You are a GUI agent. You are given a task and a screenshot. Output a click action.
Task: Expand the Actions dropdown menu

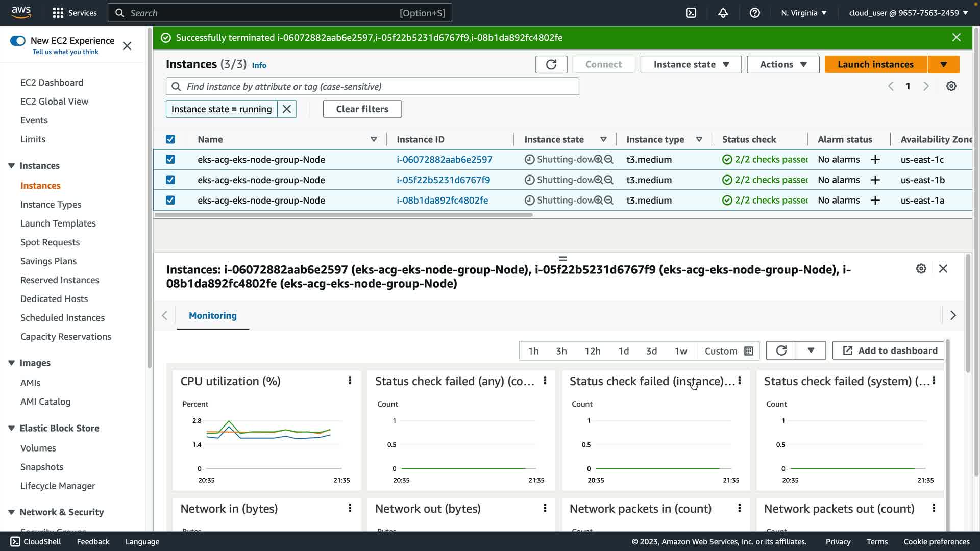coord(782,64)
